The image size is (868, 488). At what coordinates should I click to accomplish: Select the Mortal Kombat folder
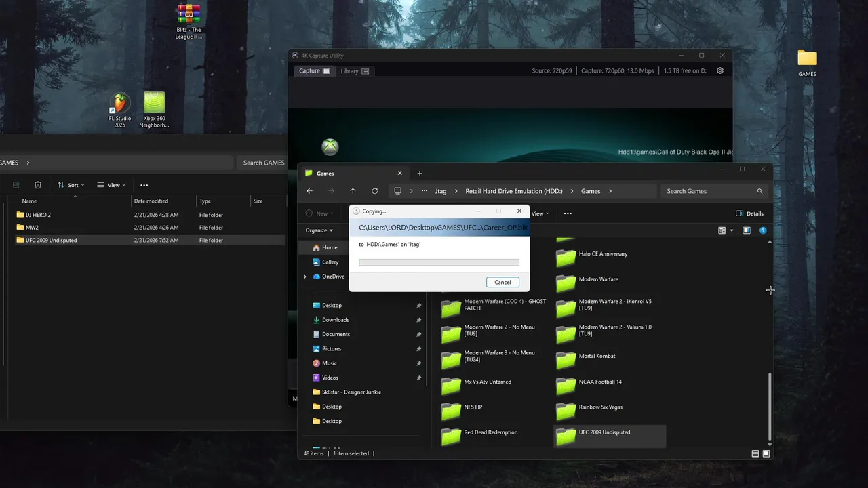pos(609,359)
